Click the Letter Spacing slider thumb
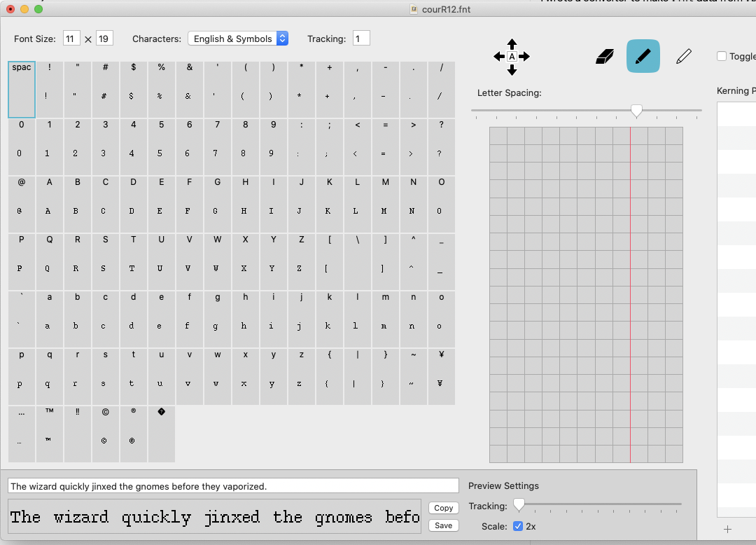 pyautogui.click(x=636, y=111)
